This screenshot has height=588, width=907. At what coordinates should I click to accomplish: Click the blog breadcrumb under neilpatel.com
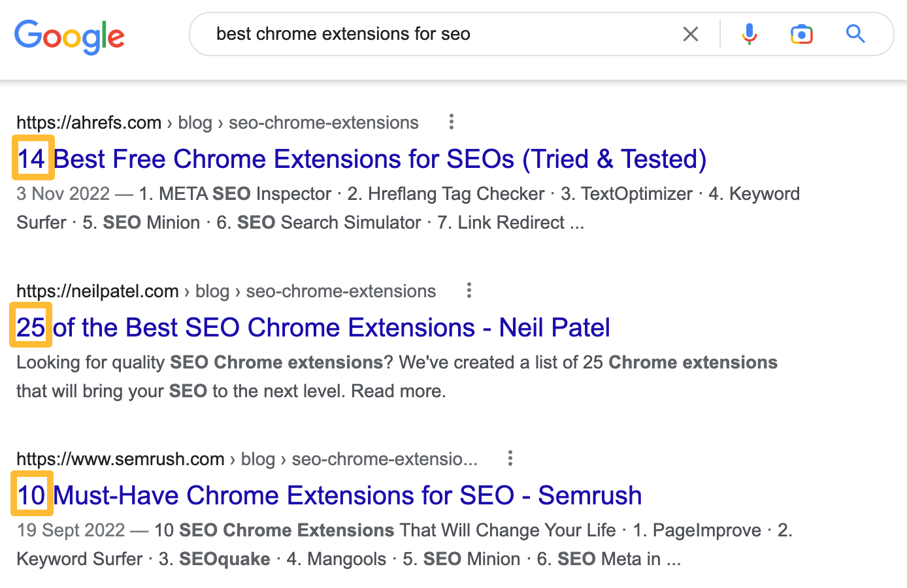[x=212, y=291]
